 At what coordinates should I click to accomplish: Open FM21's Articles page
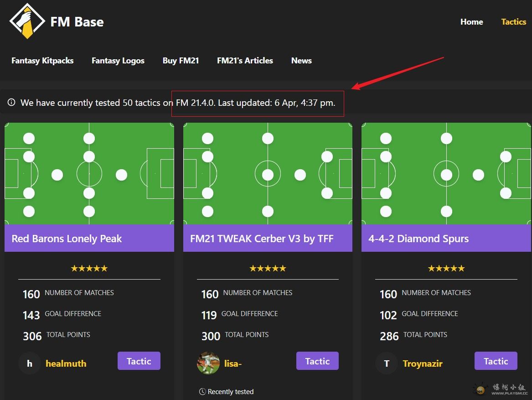pyautogui.click(x=245, y=61)
